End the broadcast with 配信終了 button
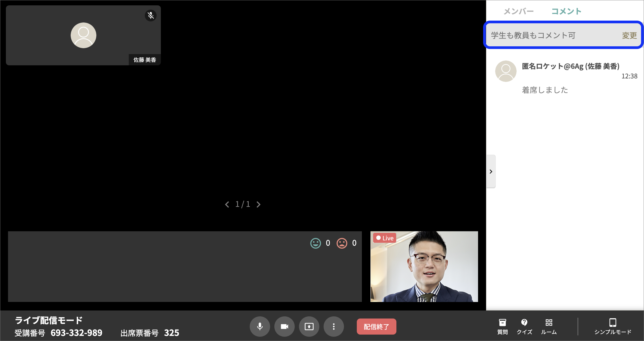 click(x=376, y=327)
